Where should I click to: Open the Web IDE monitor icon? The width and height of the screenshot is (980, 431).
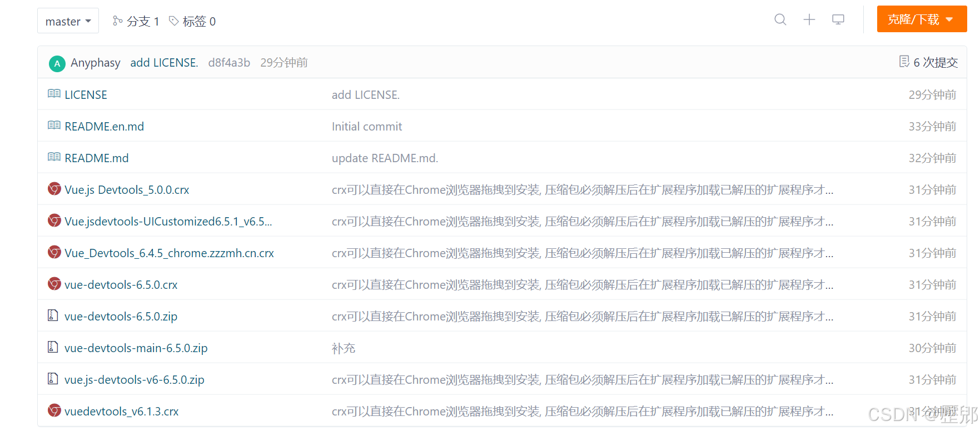(x=838, y=20)
